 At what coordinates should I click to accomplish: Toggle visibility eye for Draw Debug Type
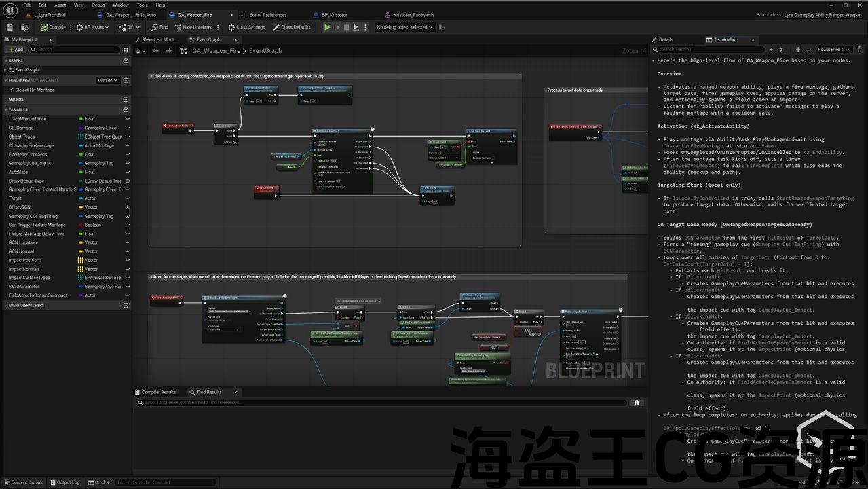[128, 181]
